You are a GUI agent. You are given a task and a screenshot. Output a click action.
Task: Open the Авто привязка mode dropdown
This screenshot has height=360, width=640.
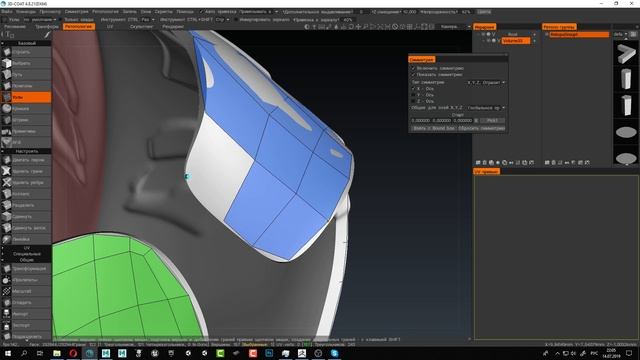click(x=258, y=12)
